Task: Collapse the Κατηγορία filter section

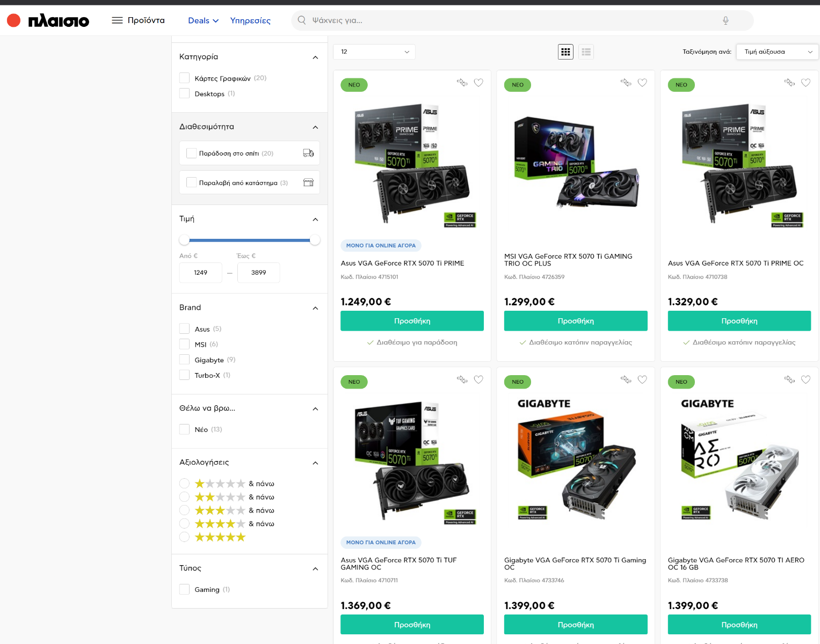Action: [315, 57]
